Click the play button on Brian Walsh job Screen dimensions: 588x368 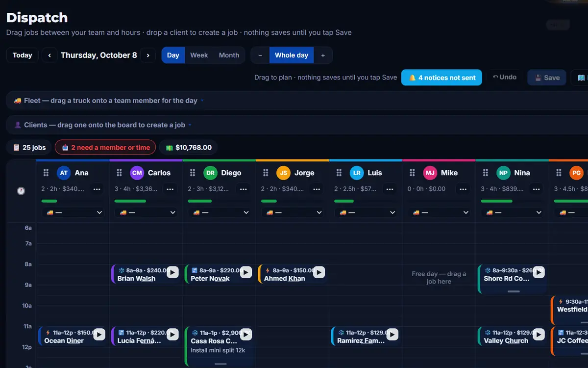pos(172,272)
